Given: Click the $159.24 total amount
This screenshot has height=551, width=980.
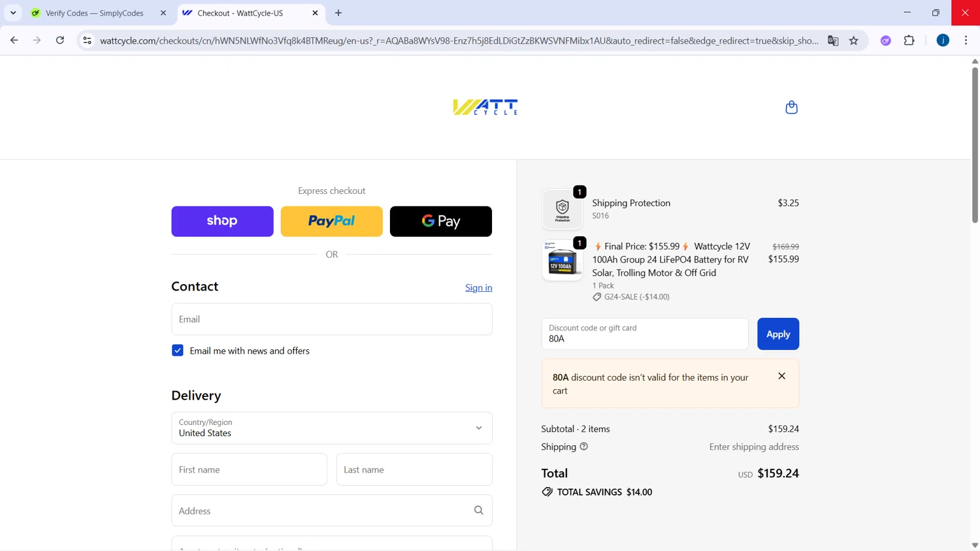Looking at the screenshot, I should click(x=778, y=473).
